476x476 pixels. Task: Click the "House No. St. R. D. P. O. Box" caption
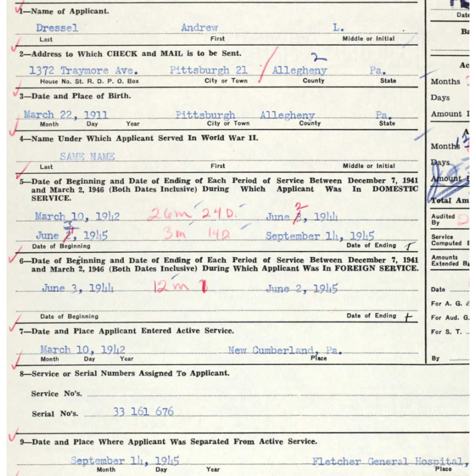tap(90, 82)
